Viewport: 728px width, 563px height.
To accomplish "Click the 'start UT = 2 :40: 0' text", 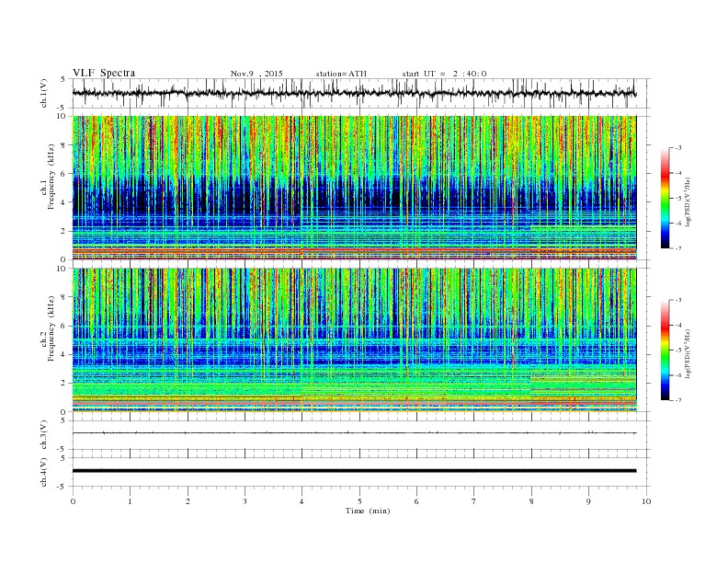I will [x=444, y=74].
